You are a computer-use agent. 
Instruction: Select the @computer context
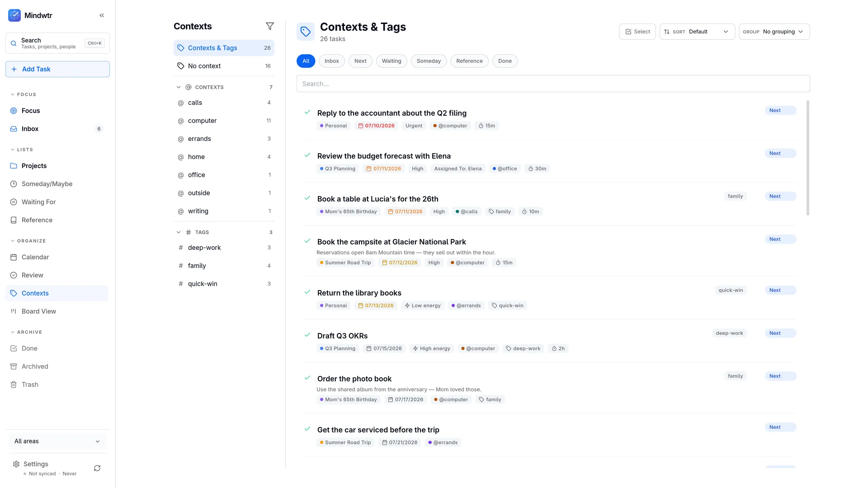(224, 121)
